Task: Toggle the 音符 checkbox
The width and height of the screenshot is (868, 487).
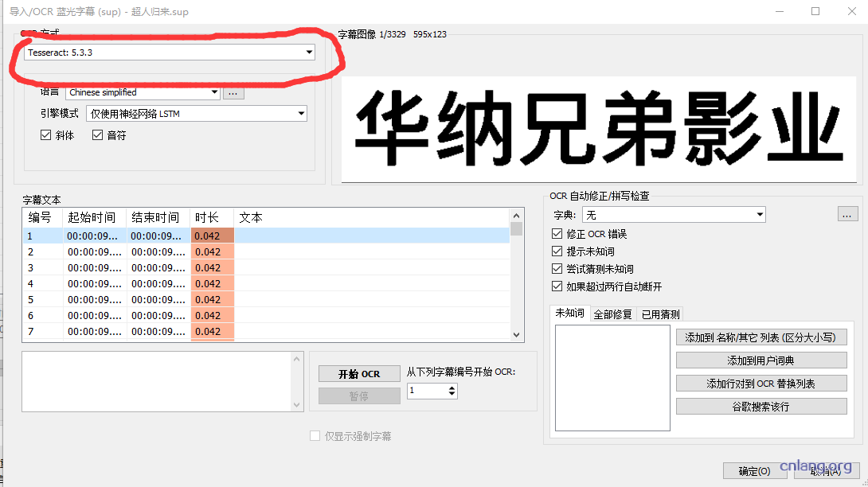Action: click(x=97, y=135)
